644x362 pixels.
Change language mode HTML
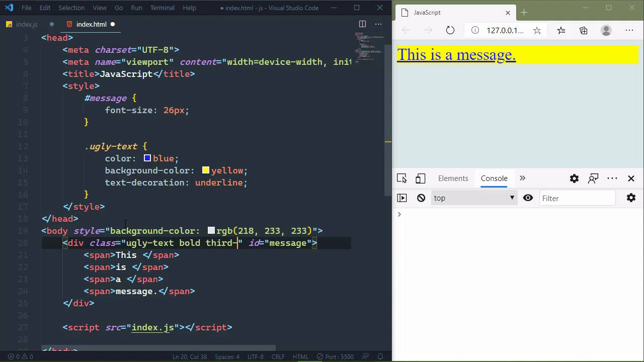[300, 357]
